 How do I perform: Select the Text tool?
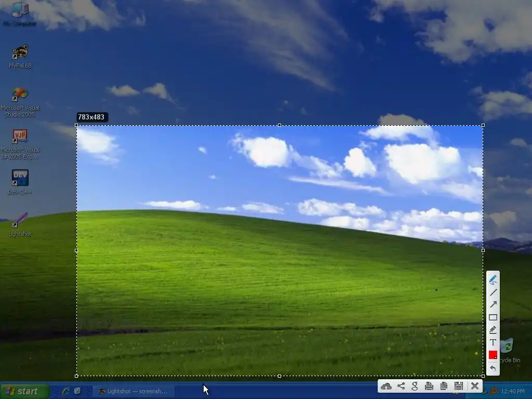click(x=493, y=342)
